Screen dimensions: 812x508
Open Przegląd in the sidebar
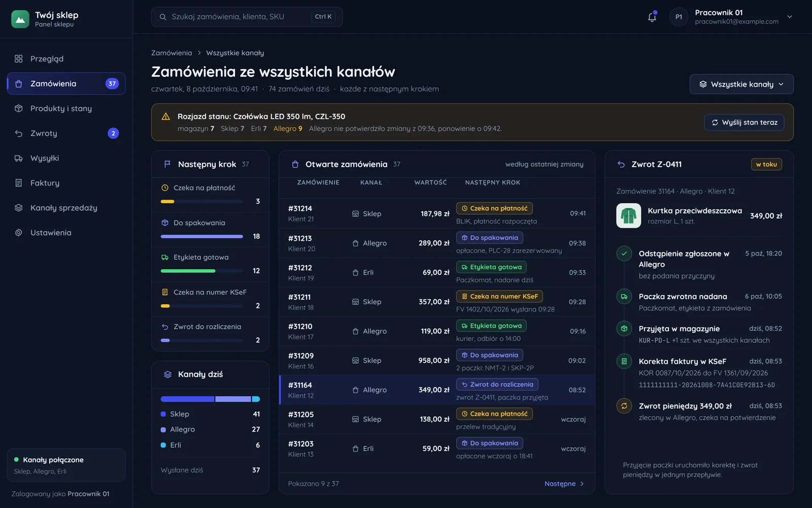[x=66, y=59]
